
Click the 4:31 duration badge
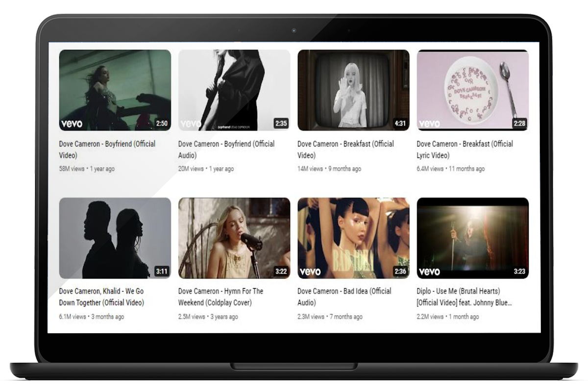400,123
